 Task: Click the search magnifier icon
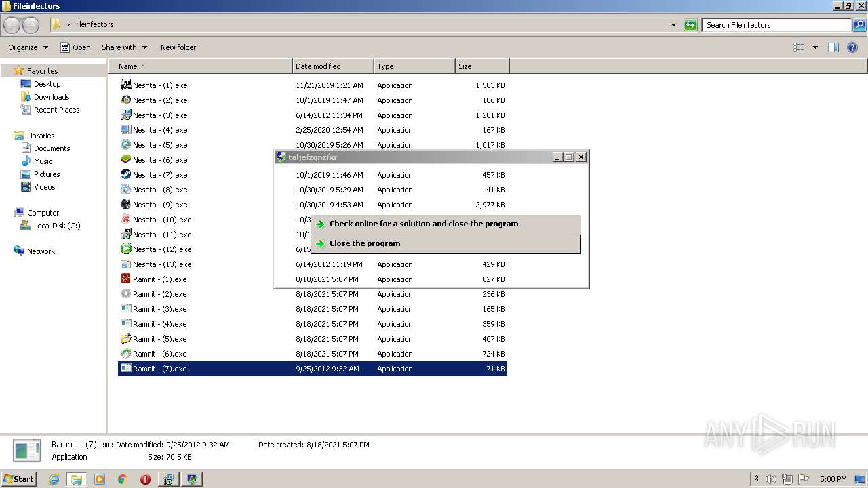click(x=859, y=25)
